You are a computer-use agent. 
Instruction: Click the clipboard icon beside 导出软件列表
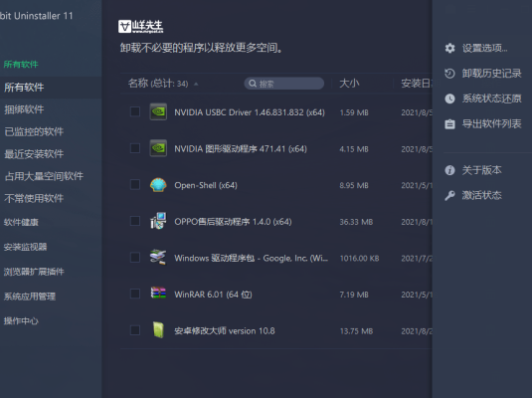click(x=449, y=124)
